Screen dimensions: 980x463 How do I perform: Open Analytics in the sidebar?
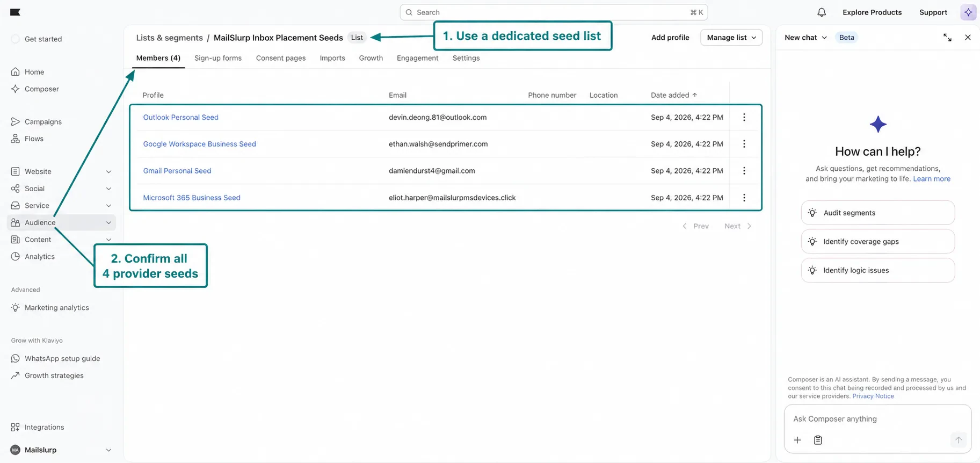tap(40, 257)
